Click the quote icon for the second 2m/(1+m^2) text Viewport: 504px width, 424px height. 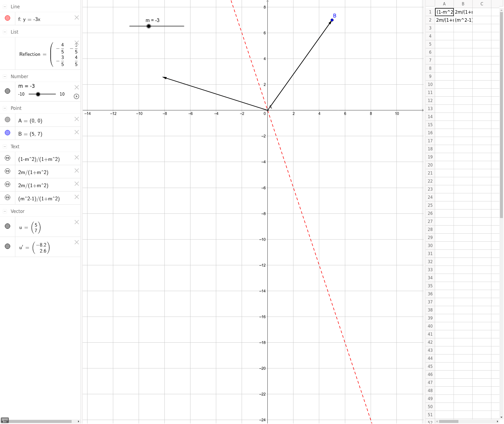pos(7,184)
